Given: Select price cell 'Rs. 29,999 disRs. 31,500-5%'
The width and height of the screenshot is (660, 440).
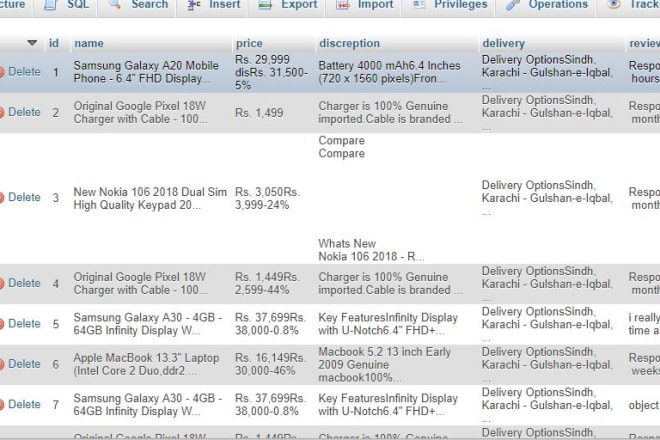Looking at the screenshot, I should tap(271, 72).
